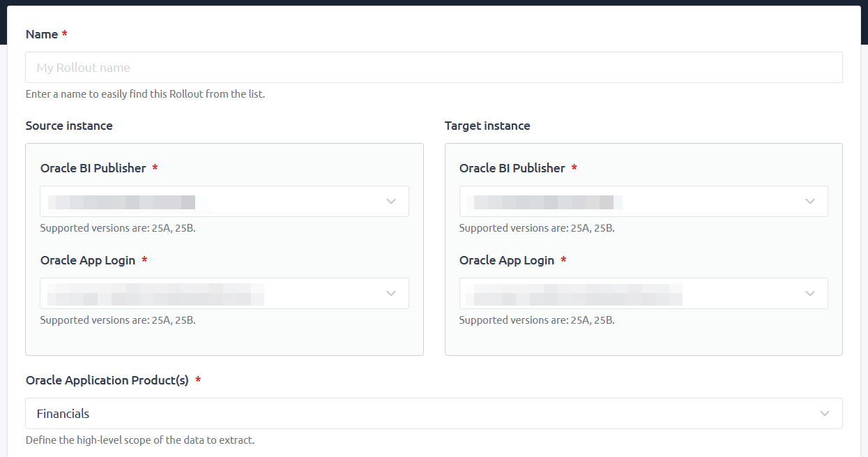
Task: Click 'Define the high-level scope of the data' hint
Action: pyautogui.click(x=140, y=440)
